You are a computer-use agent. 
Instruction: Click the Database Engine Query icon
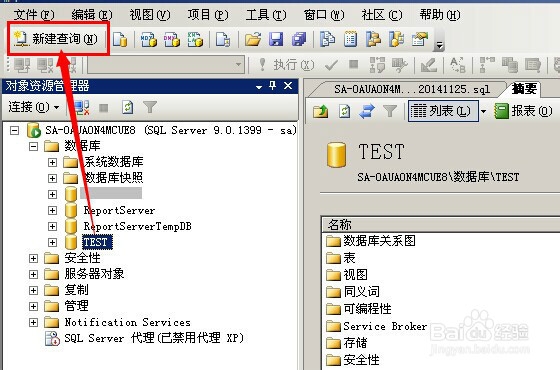tap(120, 39)
